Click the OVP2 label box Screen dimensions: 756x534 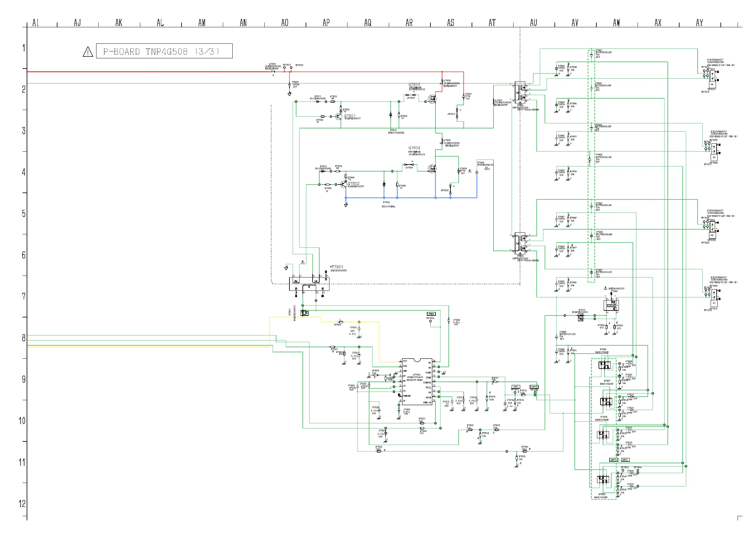click(x=534, y=387)
